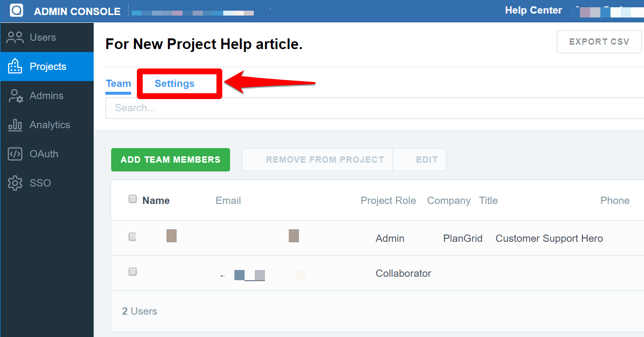Click the Admin role cell
Viewport: 644px width, 337px height.
point(390,238)
